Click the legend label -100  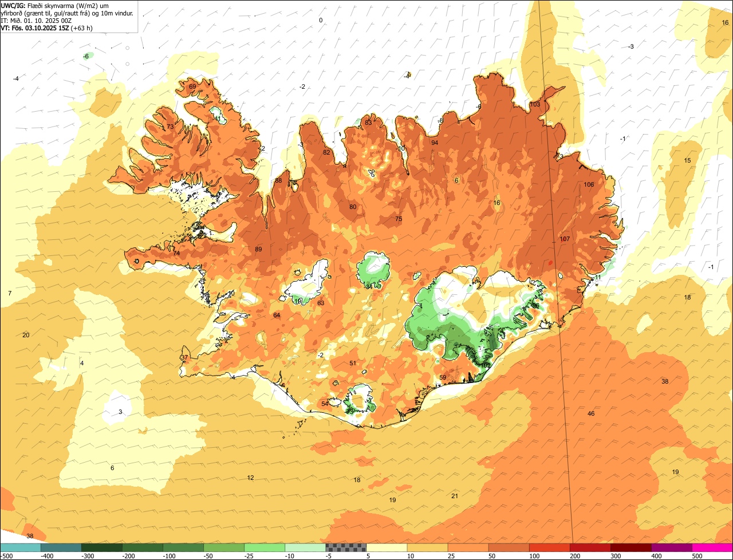point(169,556)
